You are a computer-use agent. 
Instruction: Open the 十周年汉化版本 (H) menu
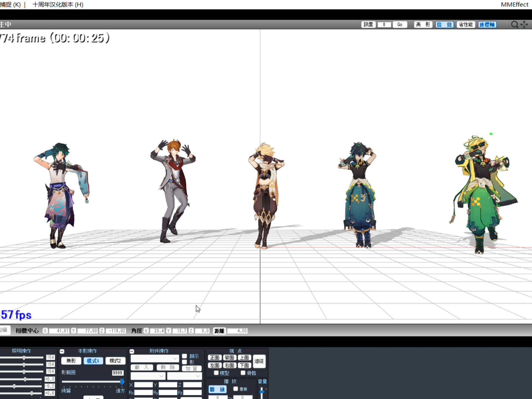click(58, 4)
